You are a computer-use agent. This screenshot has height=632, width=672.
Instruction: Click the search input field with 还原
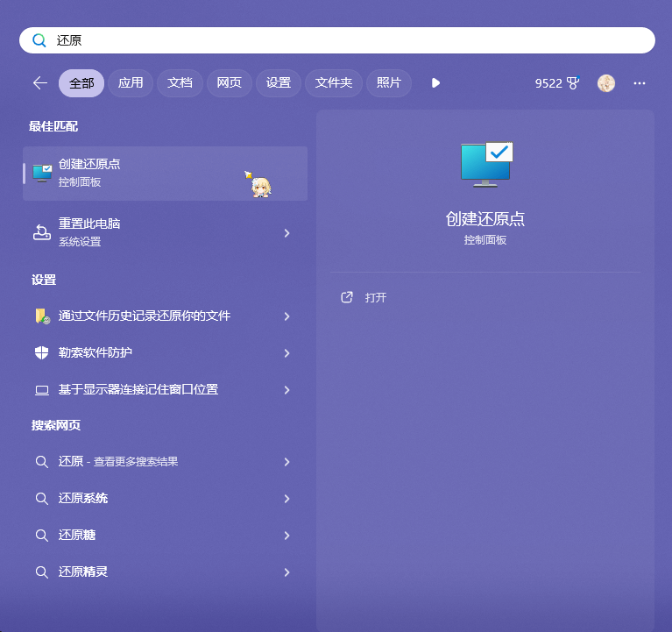click(x=350, y=40)
